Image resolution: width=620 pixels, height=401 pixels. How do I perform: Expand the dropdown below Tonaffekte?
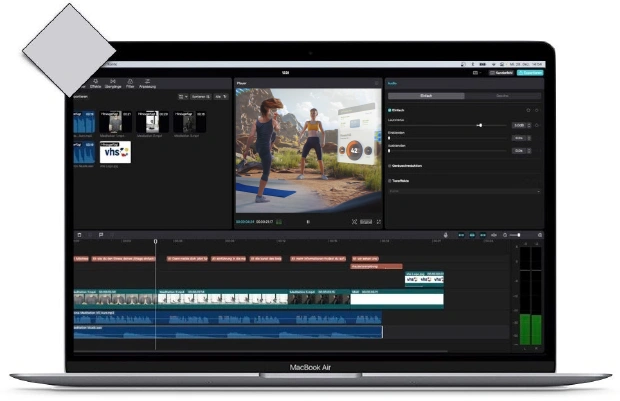tap(464, 190)
